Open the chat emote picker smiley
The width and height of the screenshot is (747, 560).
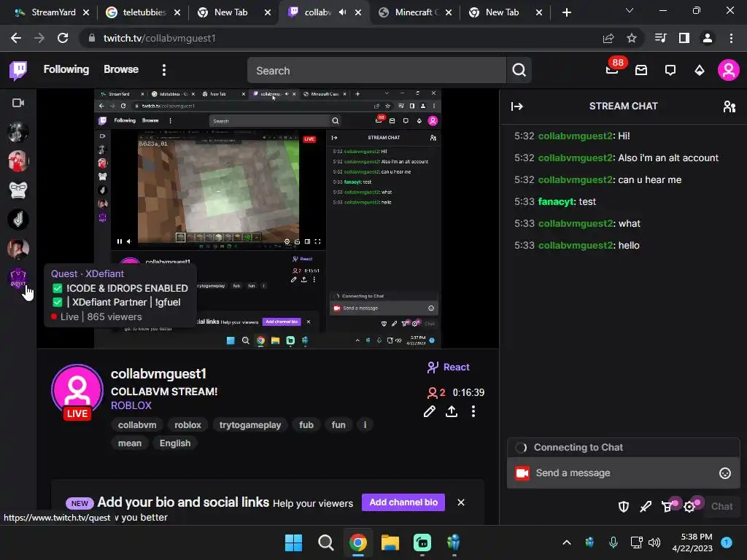[x=724, y=473]
